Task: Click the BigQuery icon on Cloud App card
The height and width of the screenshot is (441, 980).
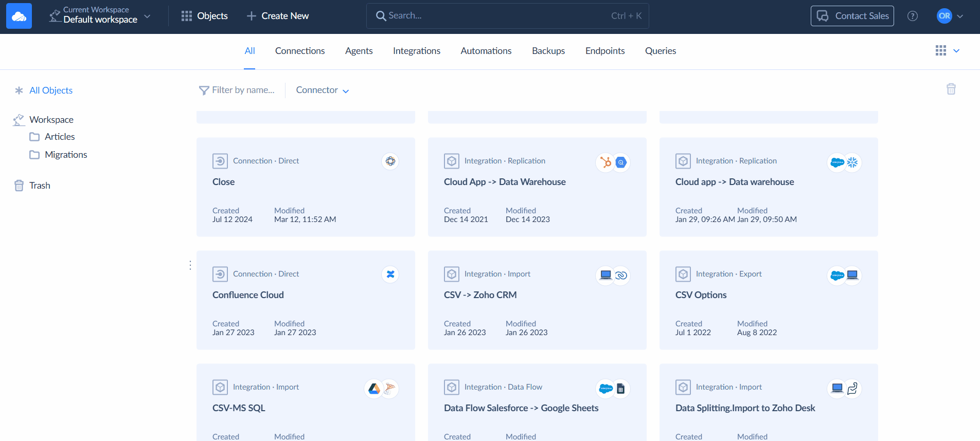Action: pyautogui.click(x=621, y=162)
